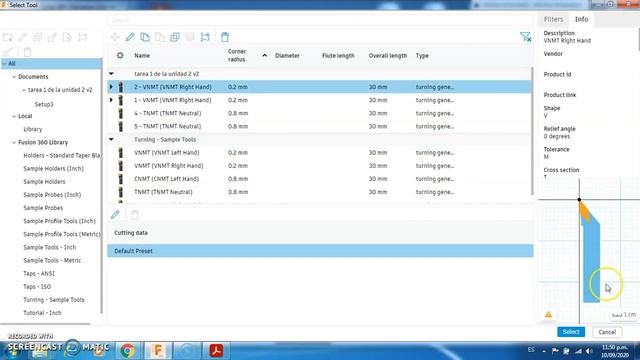
Task: Select the Default Preset row
Action: 320,251
